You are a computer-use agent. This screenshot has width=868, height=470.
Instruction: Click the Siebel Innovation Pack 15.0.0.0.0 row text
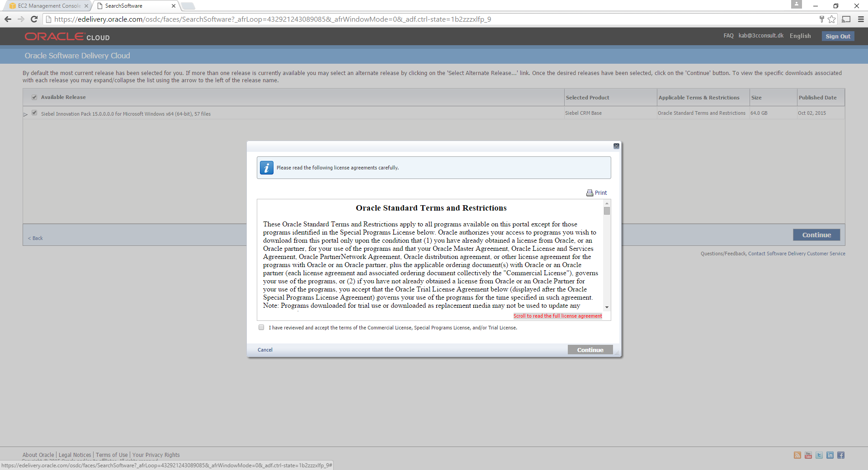[x=126, y=114]
